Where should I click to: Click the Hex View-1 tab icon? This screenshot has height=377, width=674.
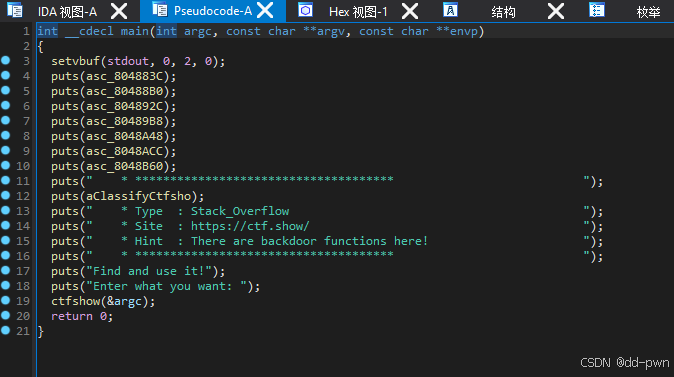[x=306, y=10]
